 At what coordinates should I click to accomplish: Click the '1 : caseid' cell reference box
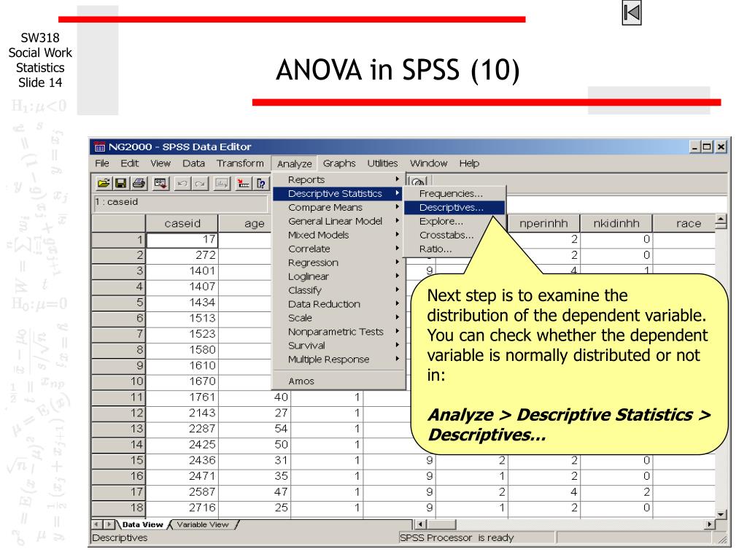[x=180, y=203]
